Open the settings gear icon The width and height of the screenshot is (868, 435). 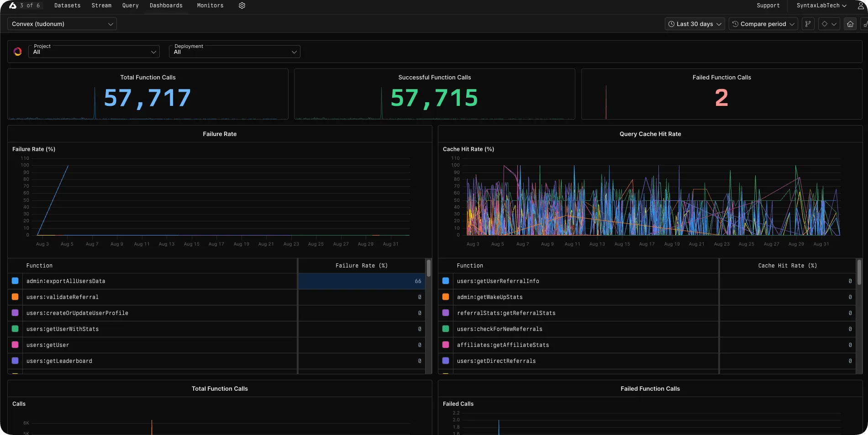click(242, 5)
